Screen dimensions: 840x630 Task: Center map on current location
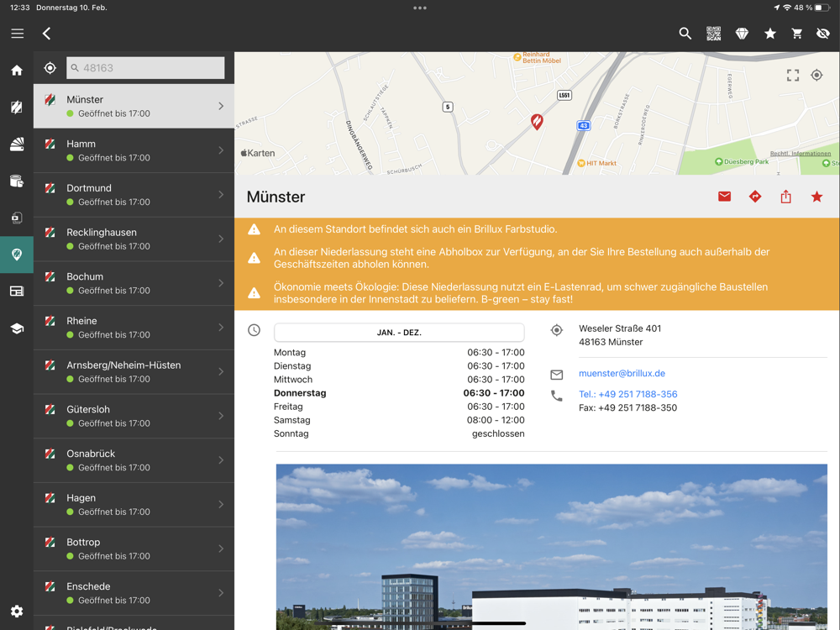pyautogui.click(x=817, y=75)
